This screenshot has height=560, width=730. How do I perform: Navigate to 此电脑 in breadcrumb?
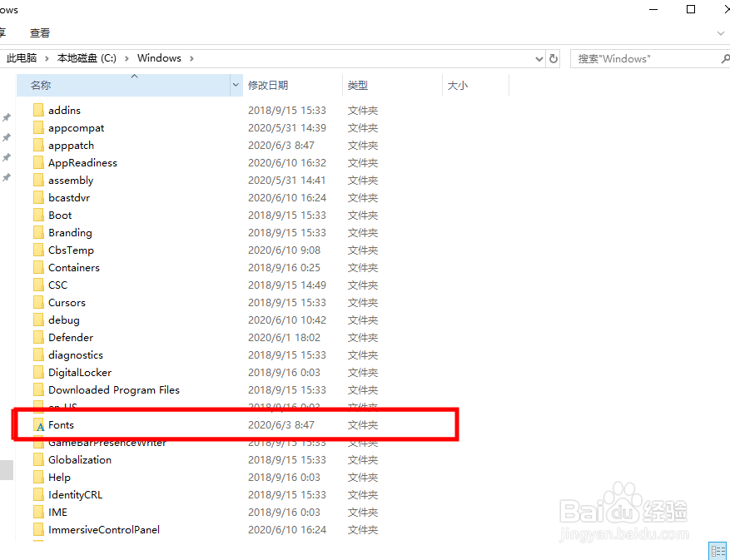[x=22, y=58]
